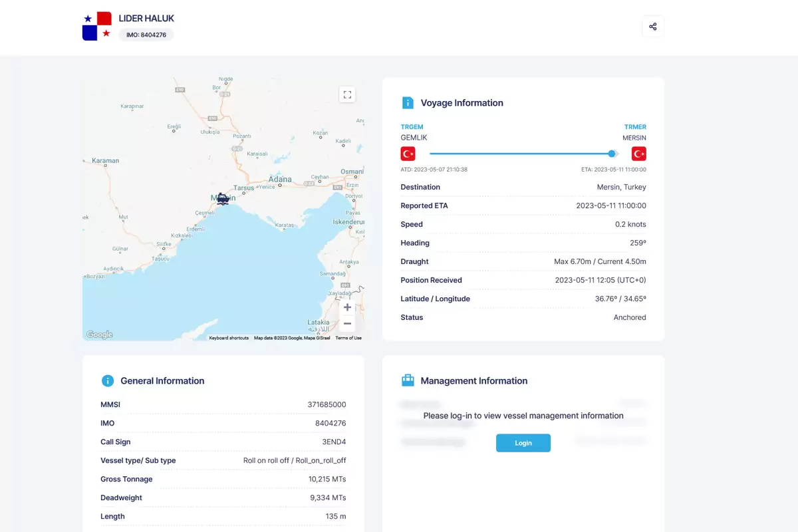This screenshot has width=798, height=532.
Task: Toggle fullscreen map view
Action: point(347,94)
